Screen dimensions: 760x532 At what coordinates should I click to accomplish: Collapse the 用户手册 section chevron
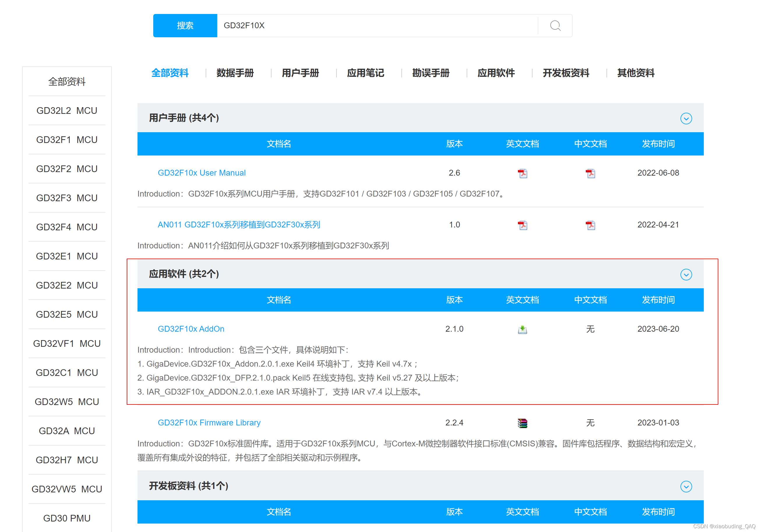coord(686,119)
